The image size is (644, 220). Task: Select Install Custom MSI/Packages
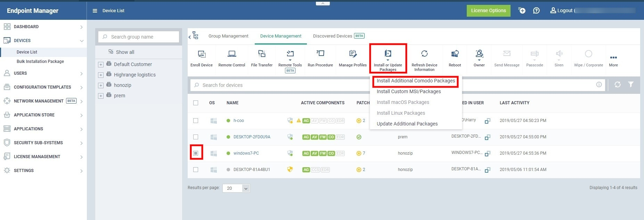[x=409, y=91]
